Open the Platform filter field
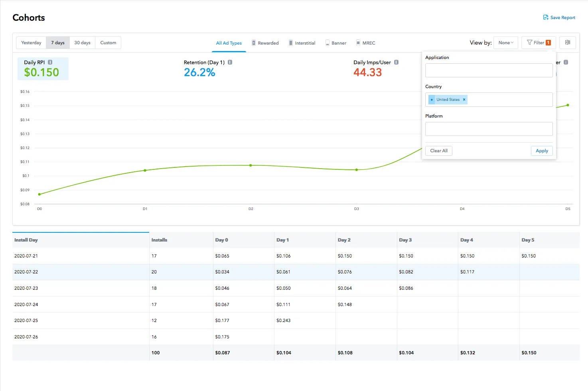The height and width of the screenshot is (391, 588). pos(489,129)
